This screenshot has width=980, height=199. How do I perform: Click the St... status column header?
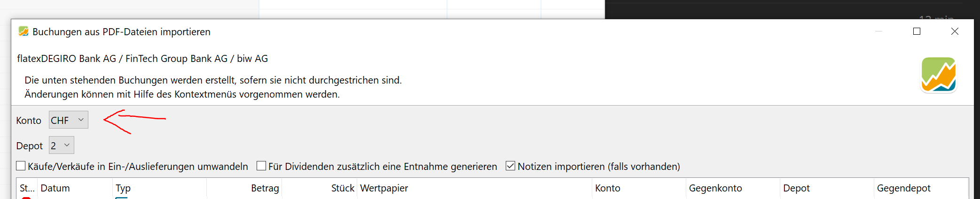click(x=27, y=188)
